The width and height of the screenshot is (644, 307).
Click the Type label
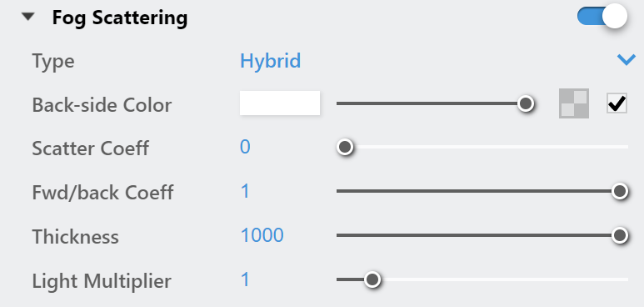[x=53, y=62]
